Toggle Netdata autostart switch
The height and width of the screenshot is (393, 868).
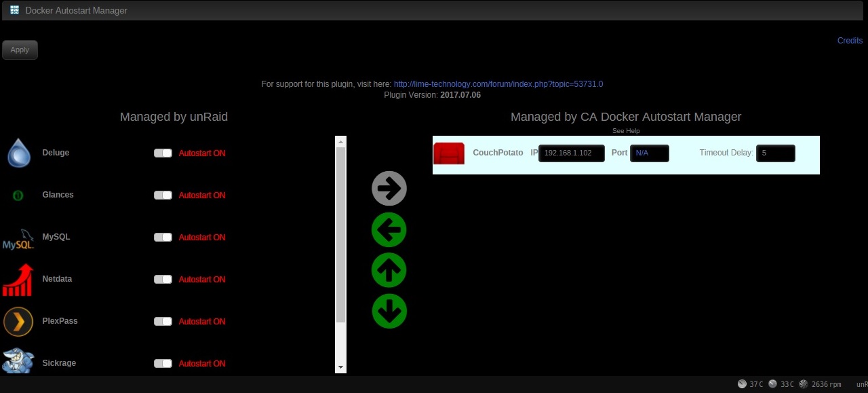pyautogui.click(x=163, y=280)
